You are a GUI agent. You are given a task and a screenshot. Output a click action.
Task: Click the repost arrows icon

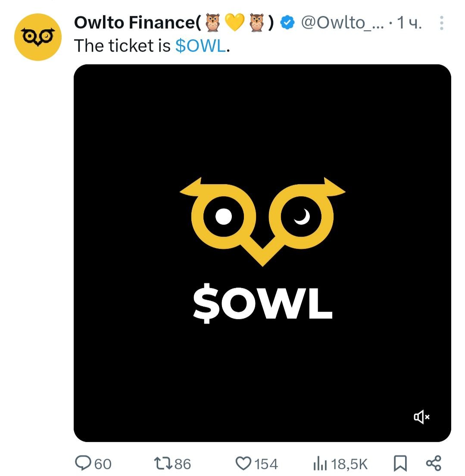tap(163, 463)
